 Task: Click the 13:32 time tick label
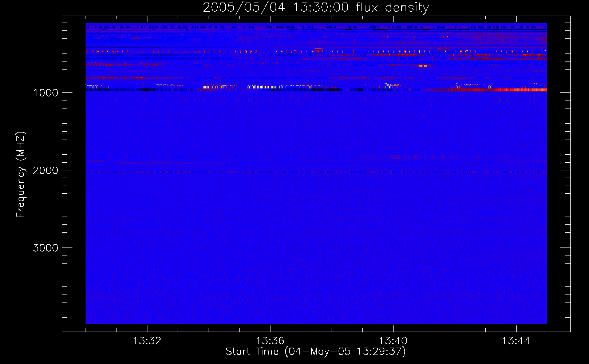[x=147, y=341]
